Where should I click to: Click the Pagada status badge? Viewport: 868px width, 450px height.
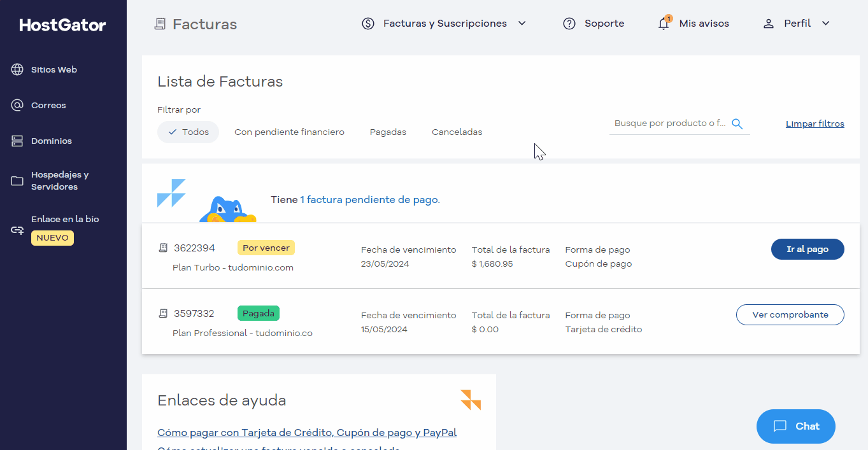[x=259, y=313]
